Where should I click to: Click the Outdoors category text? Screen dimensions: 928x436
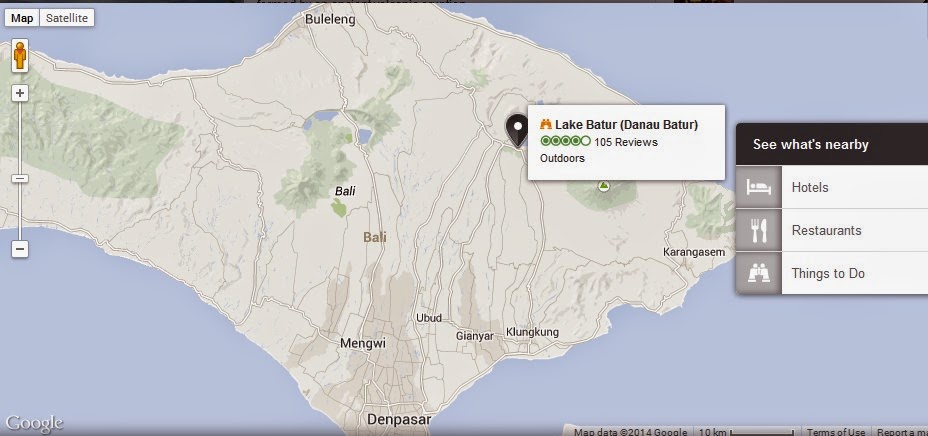tap(562, 158)
